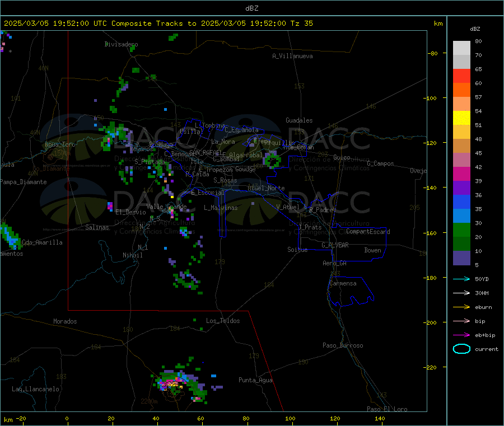Click the yellow eburn arrow legend icon

tap(461, 307)
